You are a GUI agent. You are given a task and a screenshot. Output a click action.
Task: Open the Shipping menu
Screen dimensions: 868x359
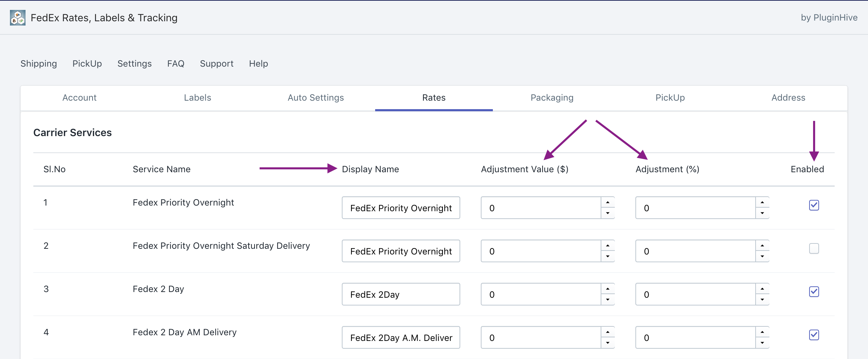point(39,63)
